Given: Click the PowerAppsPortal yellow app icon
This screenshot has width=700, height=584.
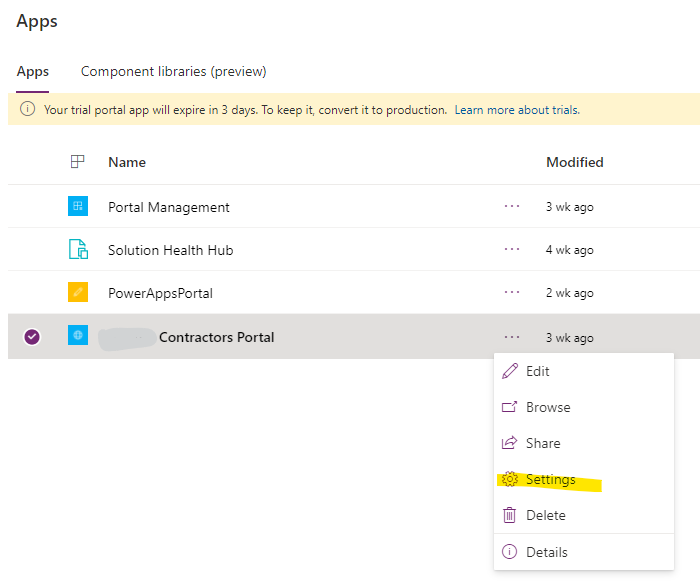Looking at the screenshot, I should point(78,292).
